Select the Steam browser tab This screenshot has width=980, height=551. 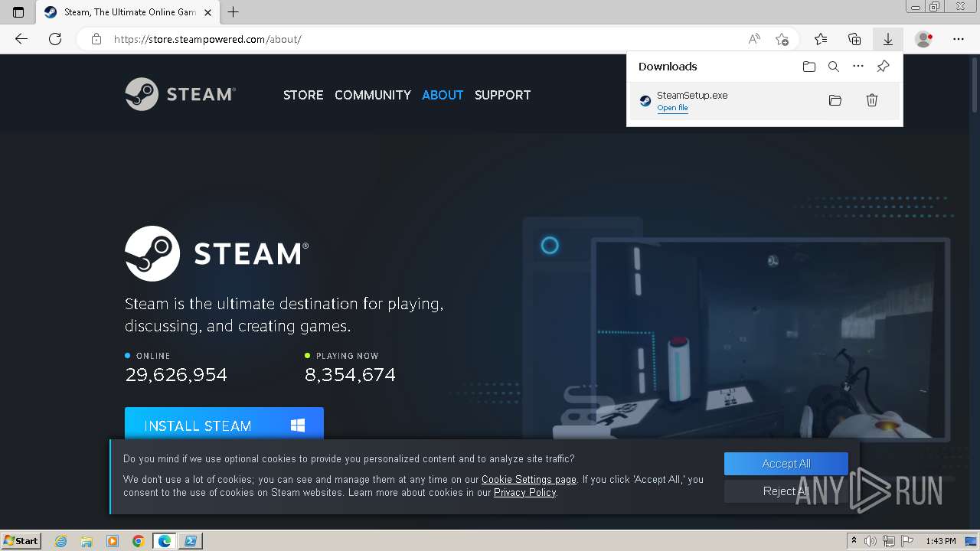(x=128, y=12)
